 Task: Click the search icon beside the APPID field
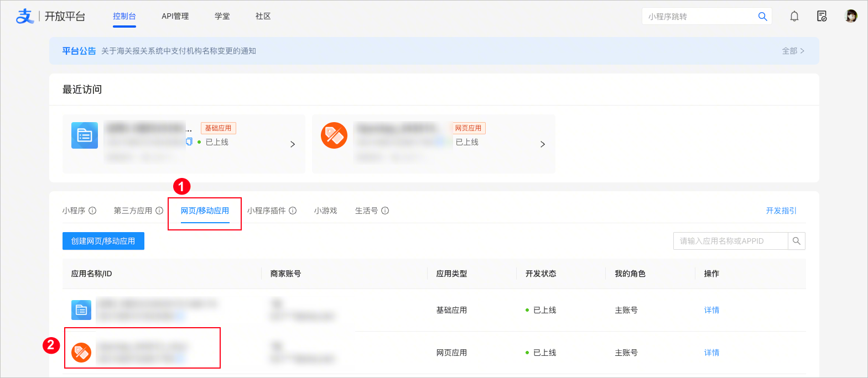tap(797, 241)
